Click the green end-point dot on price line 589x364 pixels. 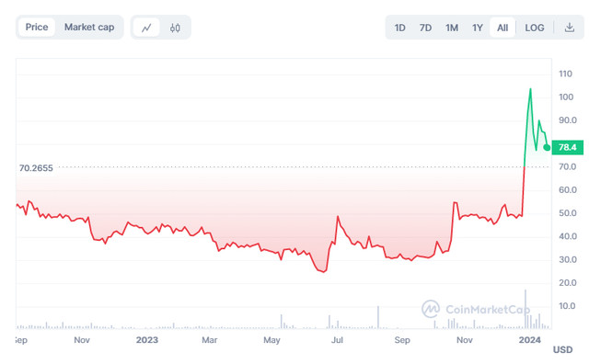[547, 147]
